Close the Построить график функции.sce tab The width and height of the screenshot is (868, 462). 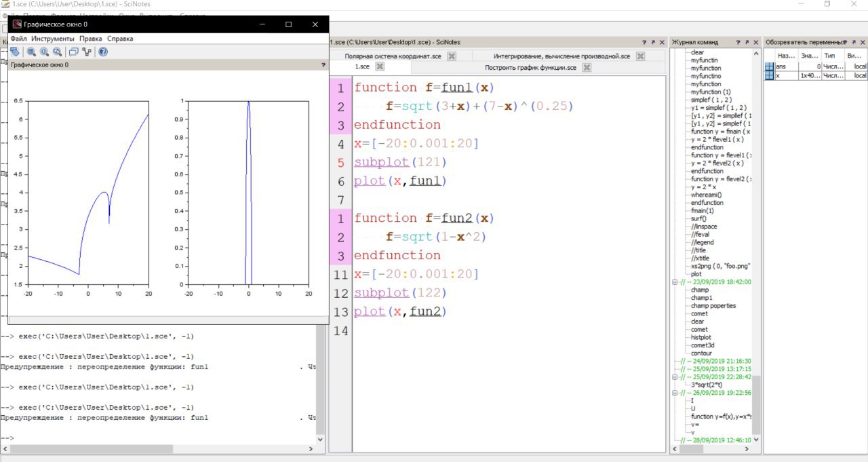click(587, 67)
